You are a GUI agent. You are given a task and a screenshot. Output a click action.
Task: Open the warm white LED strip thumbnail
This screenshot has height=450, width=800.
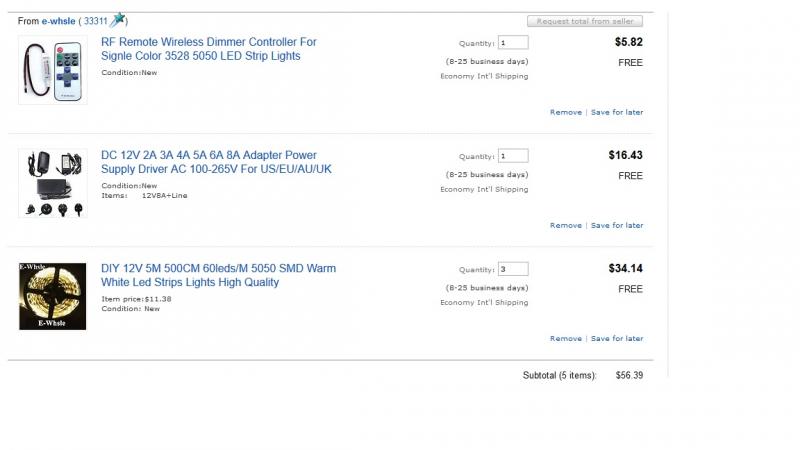pyautogui.click(x=53, y=296)
